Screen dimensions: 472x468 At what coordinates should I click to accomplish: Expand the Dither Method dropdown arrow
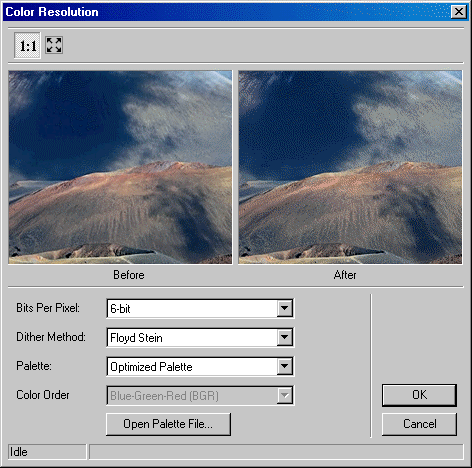[284, 337]
